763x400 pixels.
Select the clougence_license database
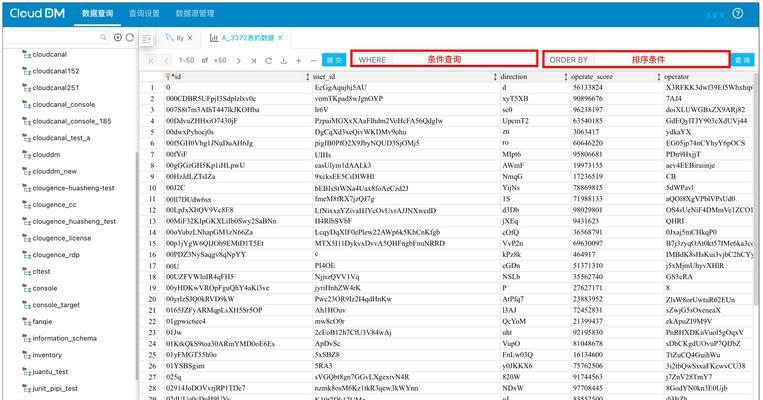[x=62, y=238]
